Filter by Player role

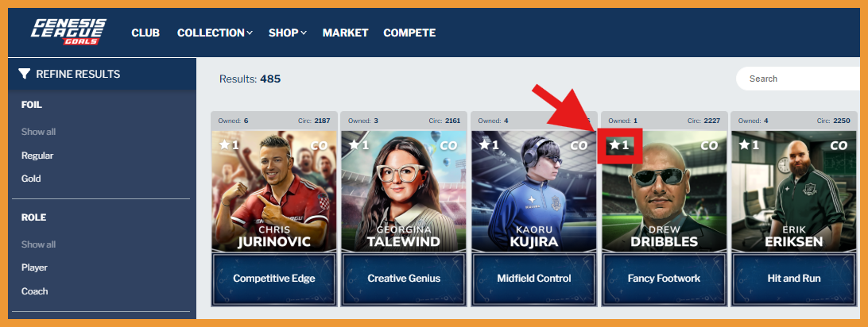pos(34,267)
